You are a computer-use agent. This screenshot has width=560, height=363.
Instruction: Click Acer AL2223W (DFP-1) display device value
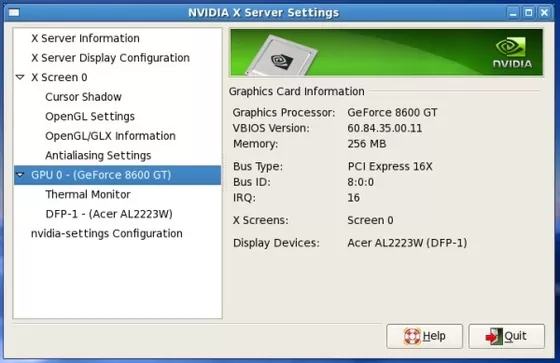pos(407,243)
